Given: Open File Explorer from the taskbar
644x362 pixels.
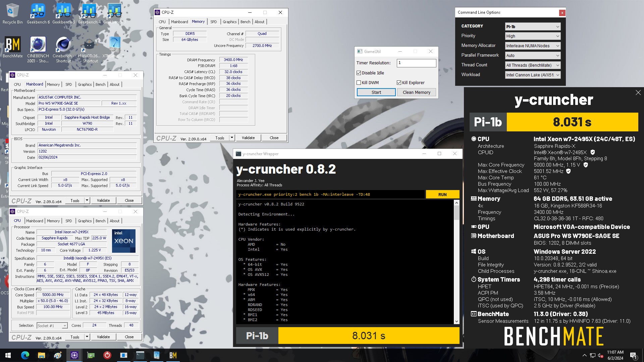Looking at the screenshot, I should tap(41, 355).
